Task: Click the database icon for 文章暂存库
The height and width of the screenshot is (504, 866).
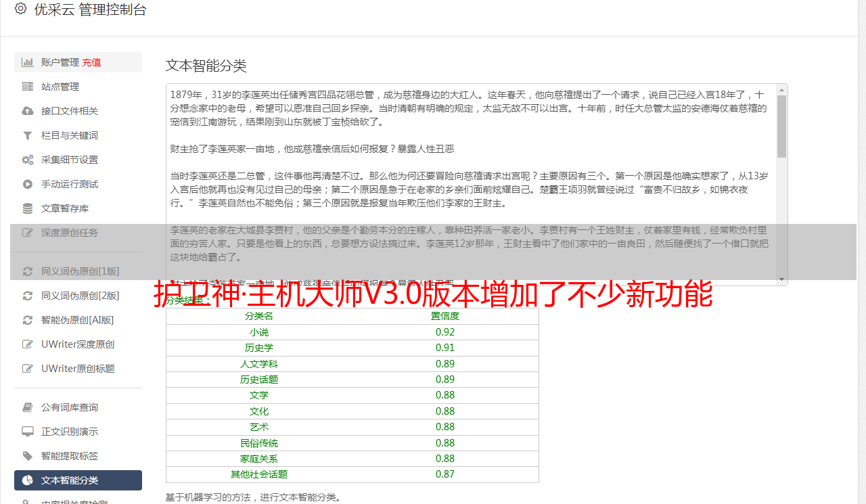Action: [x=28, y=208]
